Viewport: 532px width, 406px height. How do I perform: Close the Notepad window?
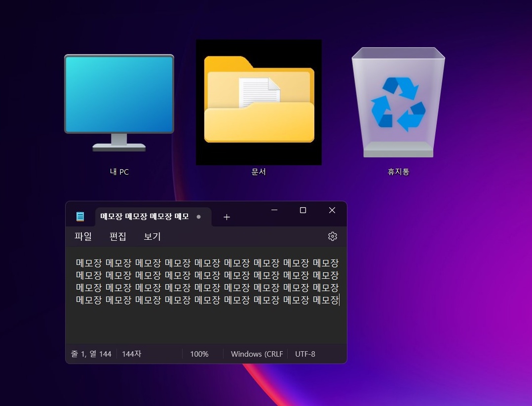332,210
